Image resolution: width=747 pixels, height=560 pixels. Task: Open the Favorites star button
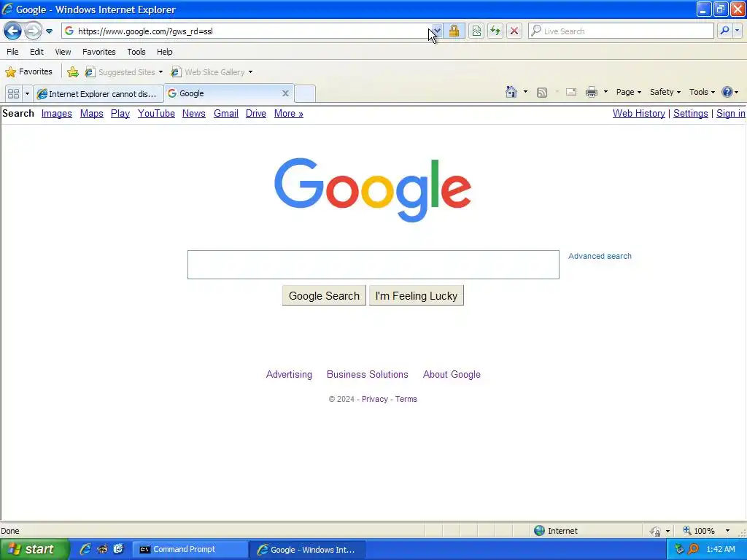(x=29, y=72)
